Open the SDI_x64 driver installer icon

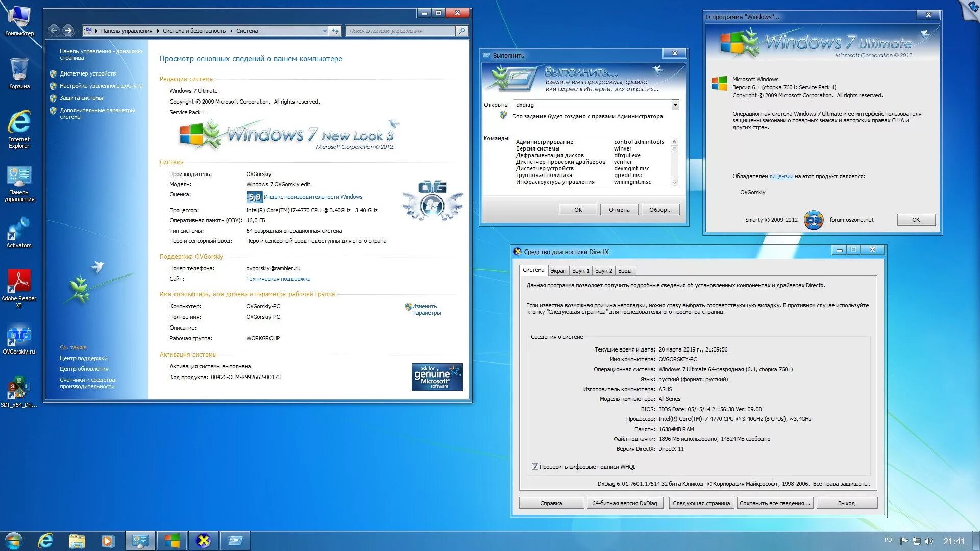coord(19,389)
